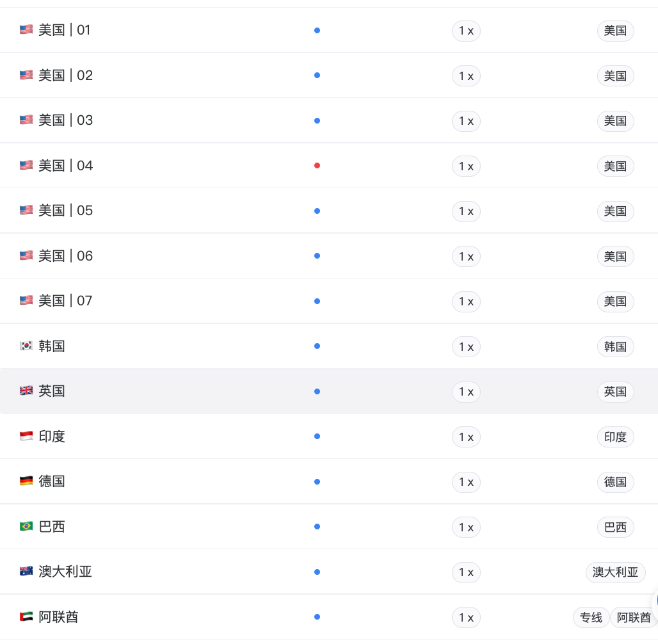This screenshot has width=658, height=644.
Task: Choose the 美国 | 07 server entry
Action: pos(329,301)
